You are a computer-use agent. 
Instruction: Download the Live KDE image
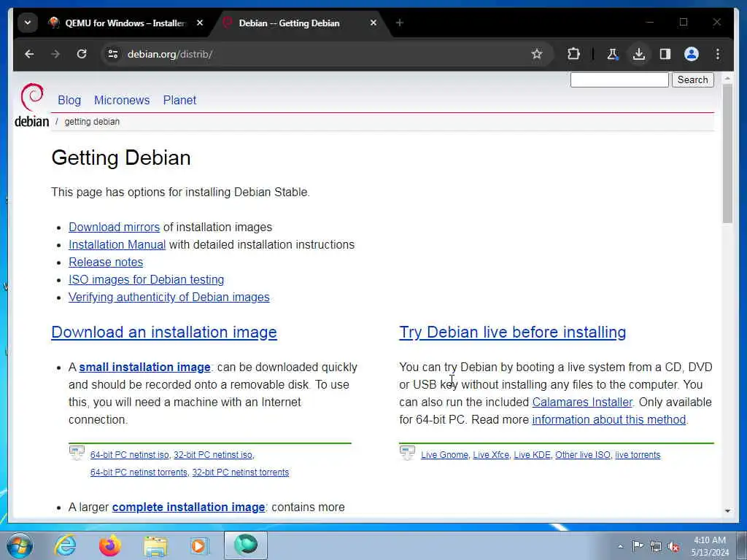tap(532, 455)
